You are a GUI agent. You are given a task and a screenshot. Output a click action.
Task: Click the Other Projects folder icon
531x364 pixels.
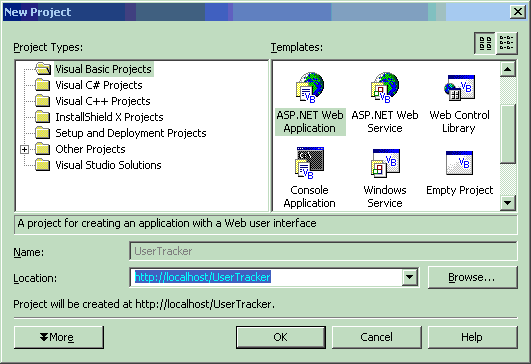coord(43,149)
